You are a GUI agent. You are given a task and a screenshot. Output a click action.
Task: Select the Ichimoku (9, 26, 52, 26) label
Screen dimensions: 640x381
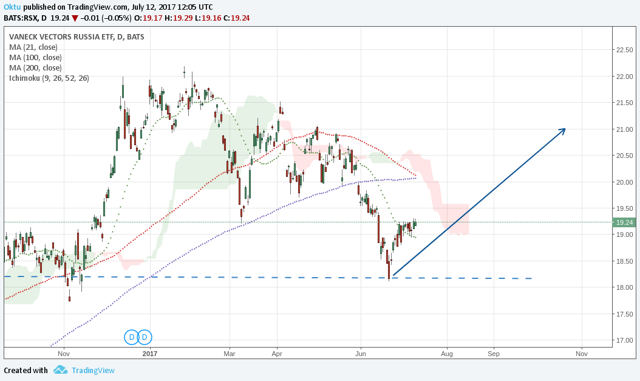click(49, 78)
